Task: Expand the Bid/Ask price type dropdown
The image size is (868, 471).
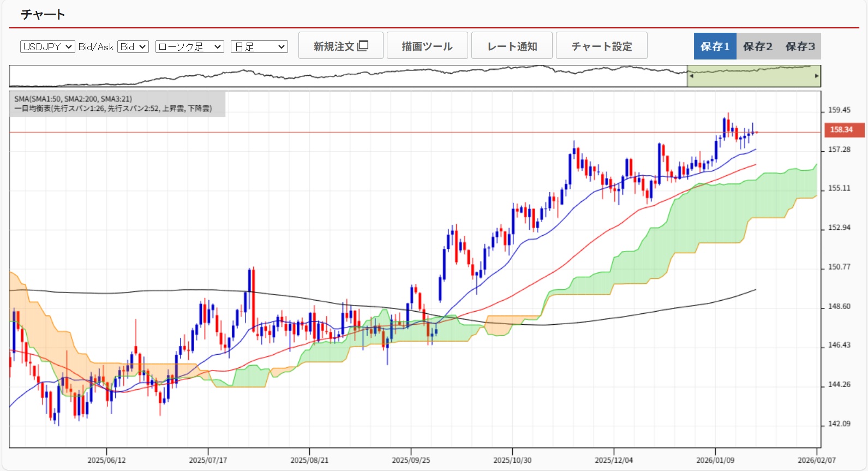Action: (x=133, y=47)
